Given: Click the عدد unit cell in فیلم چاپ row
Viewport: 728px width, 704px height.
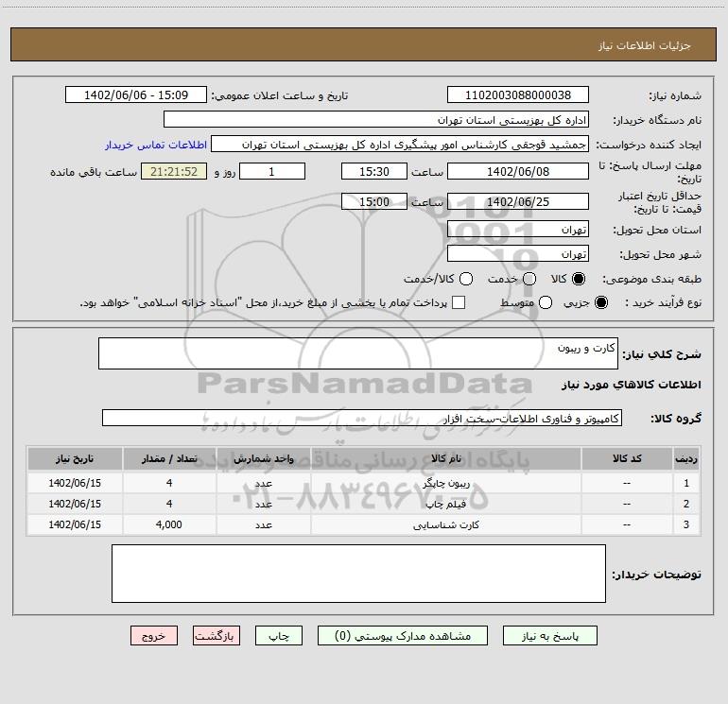Looking at the screenshot, I should (263, 504).
